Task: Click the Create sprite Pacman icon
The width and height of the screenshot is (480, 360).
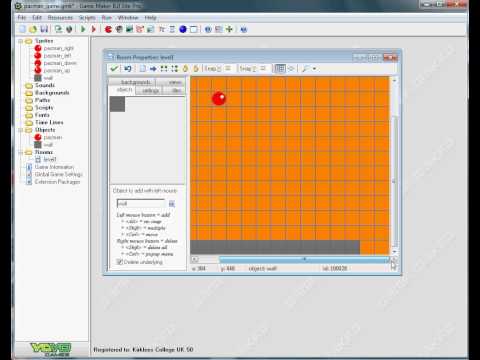Action: pos(108,29)
